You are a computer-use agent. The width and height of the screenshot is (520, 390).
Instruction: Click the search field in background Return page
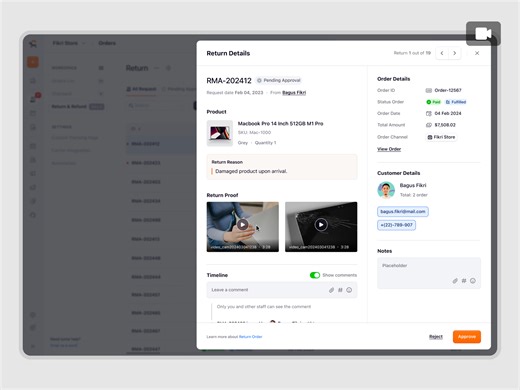coord(156,106)
